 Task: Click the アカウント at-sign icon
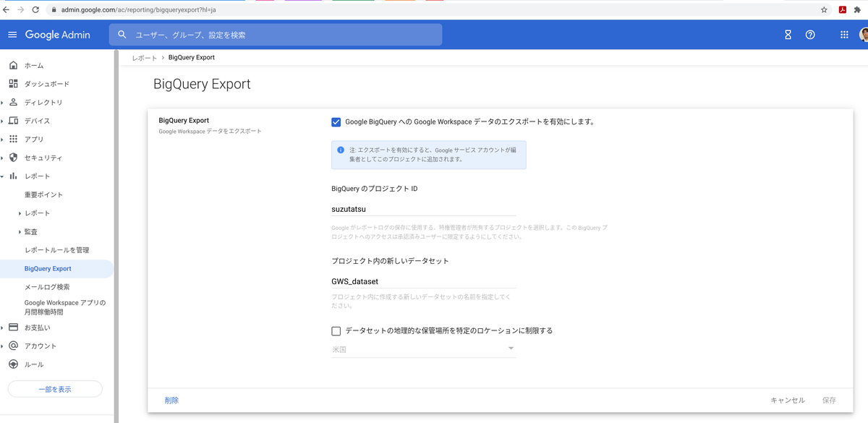(x=13, y=346)
